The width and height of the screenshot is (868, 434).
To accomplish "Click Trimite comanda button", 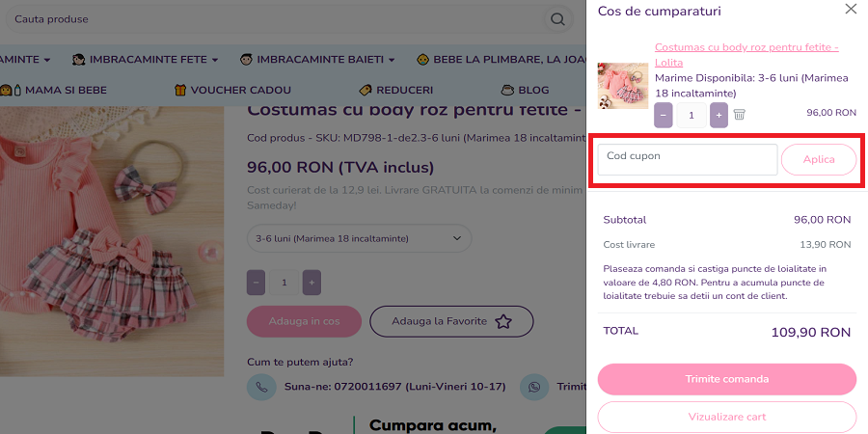I will [x=726, y=379].
